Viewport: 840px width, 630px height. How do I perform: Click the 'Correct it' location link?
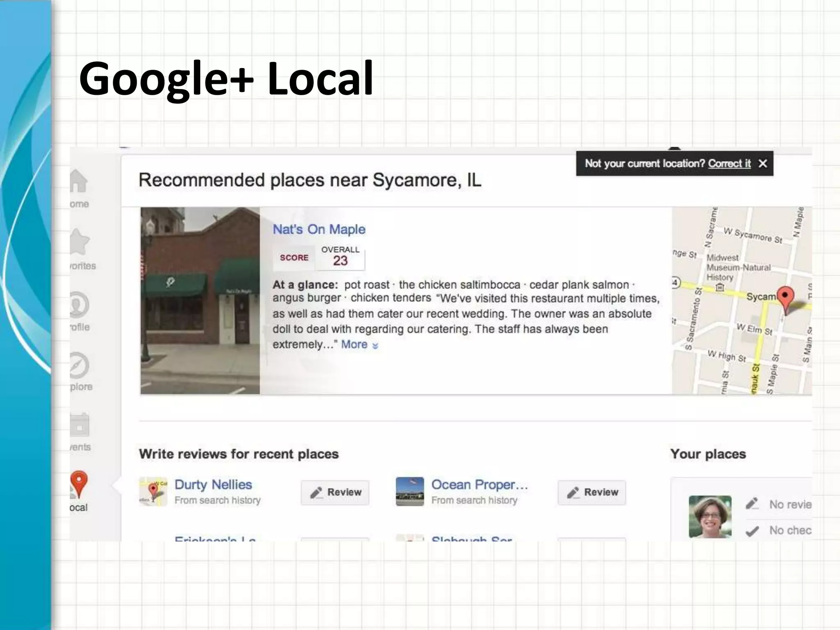coord(729,164)
